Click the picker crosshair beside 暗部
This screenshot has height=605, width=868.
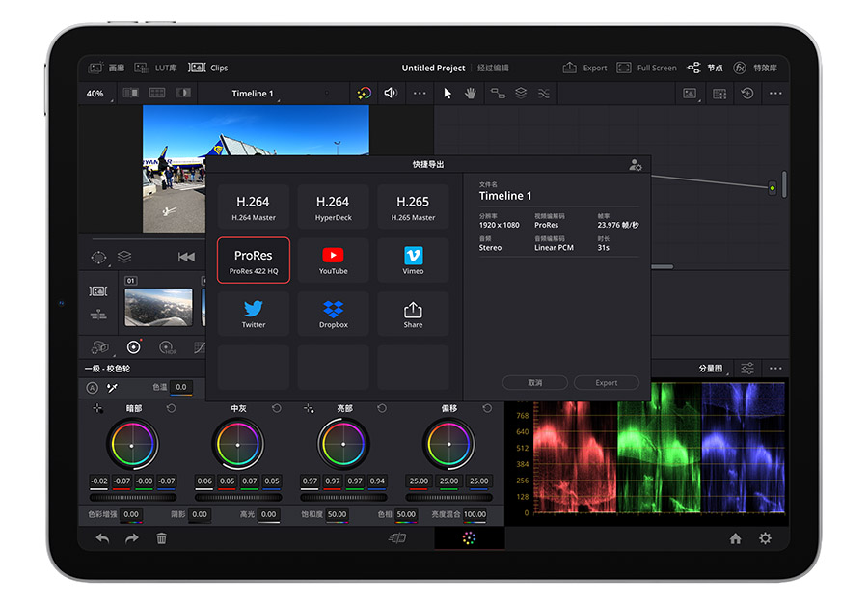[98, 408]
